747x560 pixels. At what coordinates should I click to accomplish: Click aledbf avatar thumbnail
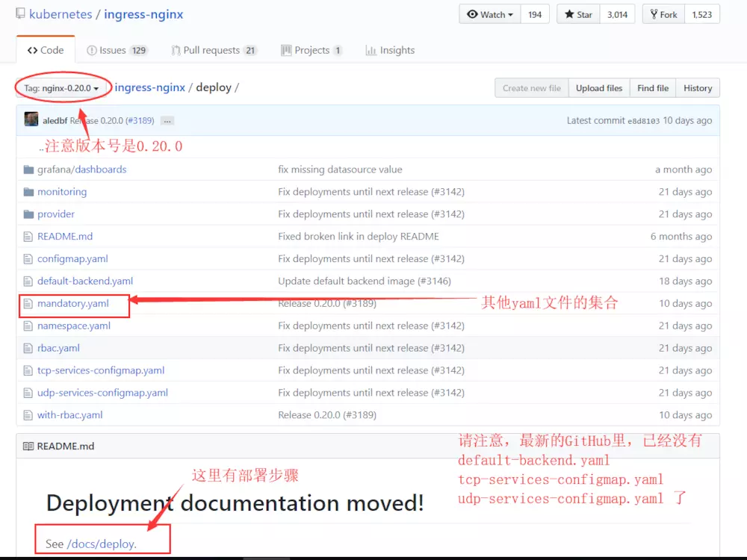pos(31,119)
